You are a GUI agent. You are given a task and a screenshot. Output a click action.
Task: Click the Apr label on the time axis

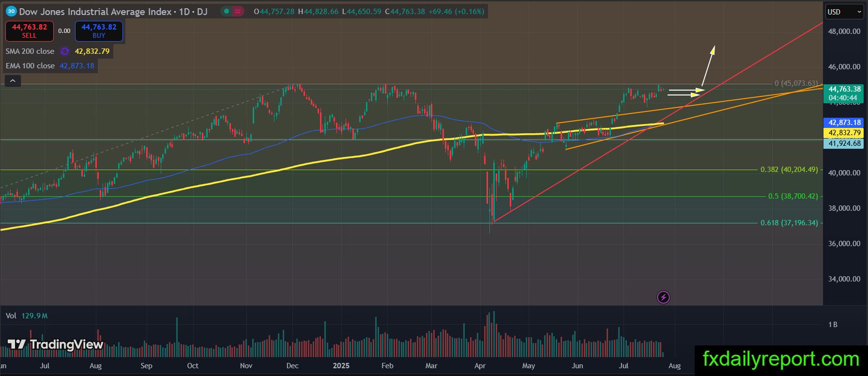[x=480, y=366]
